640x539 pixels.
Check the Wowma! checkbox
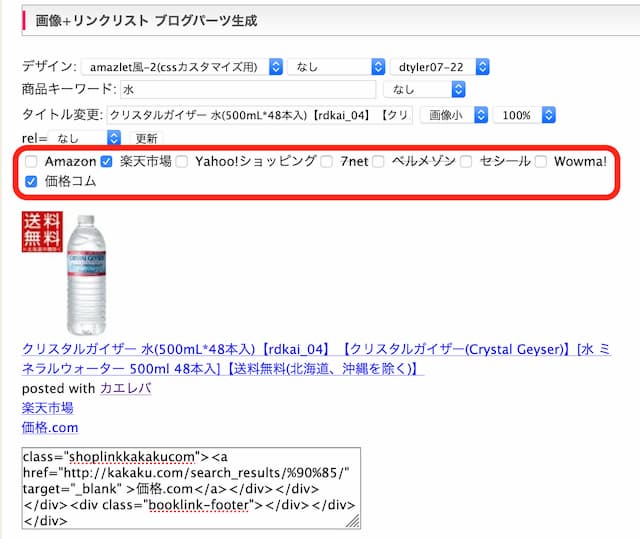click(541, 162)
